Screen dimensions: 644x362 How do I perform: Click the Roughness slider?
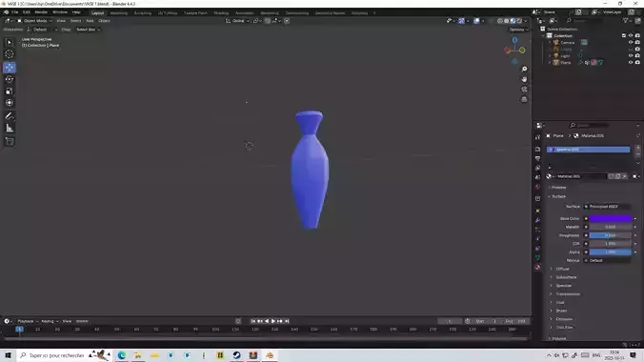coord(610,235)
